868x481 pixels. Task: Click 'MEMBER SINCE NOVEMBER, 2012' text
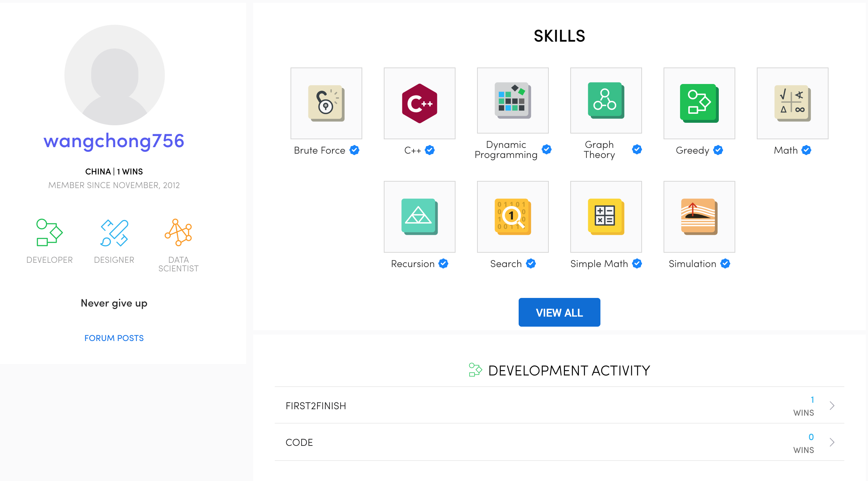click(114, 185)
